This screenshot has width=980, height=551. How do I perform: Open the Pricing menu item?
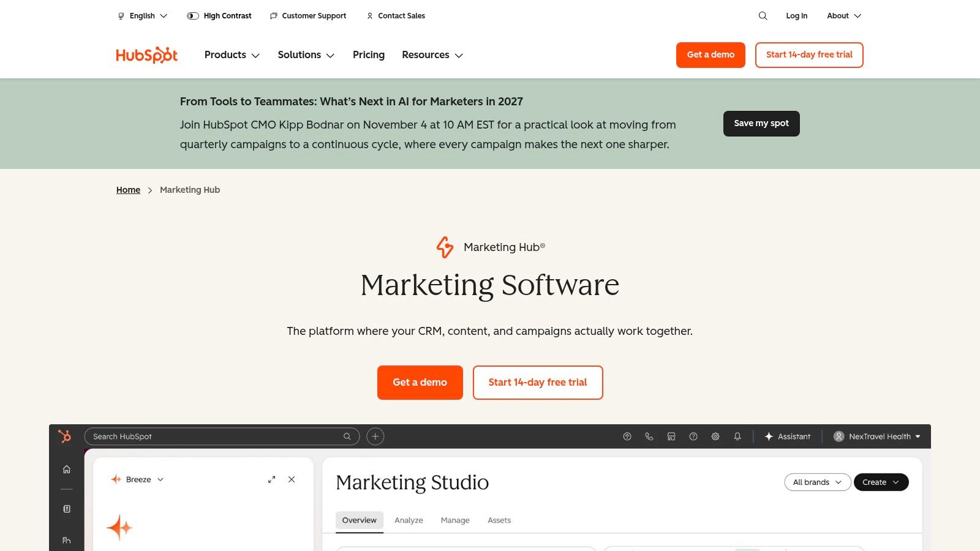(x=369, y=55)
